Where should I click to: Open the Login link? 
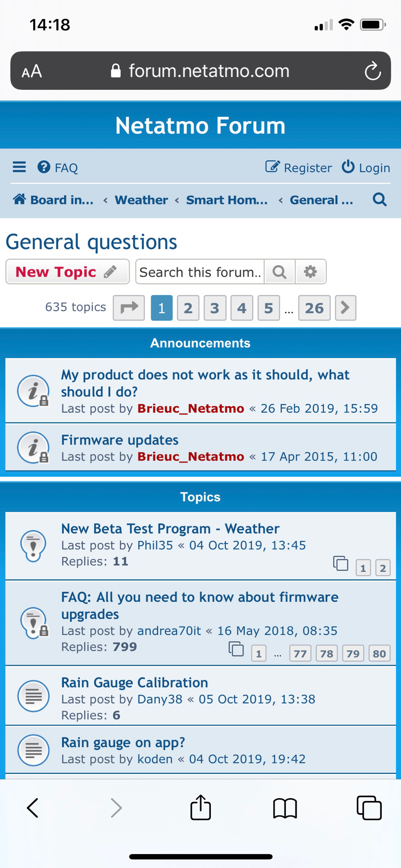[366, 168]
